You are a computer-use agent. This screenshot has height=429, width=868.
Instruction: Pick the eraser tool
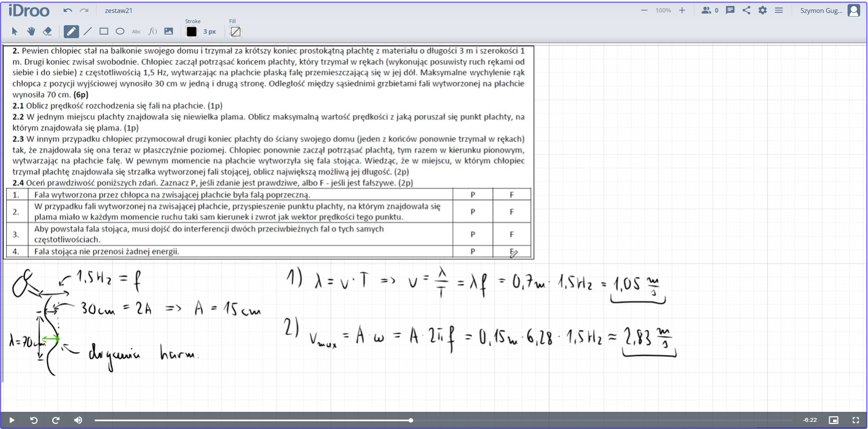(47, 32)
